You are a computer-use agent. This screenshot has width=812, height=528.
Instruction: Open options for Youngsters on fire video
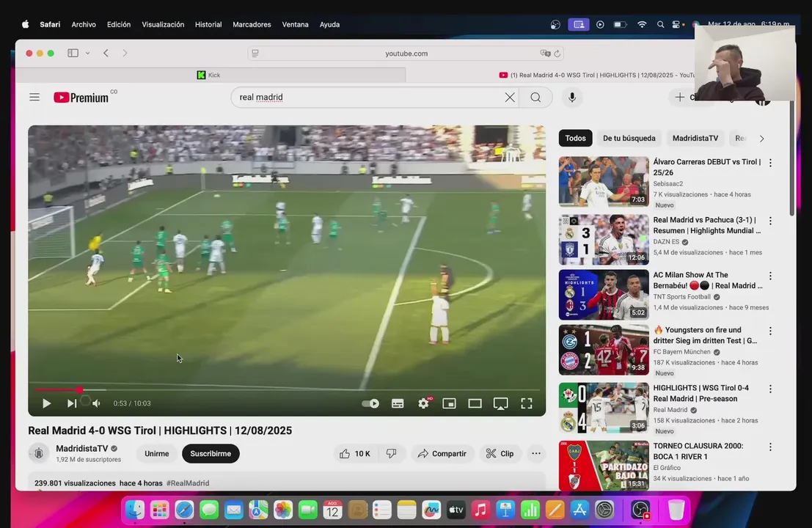pyautogui.click(x=771, y=331)
